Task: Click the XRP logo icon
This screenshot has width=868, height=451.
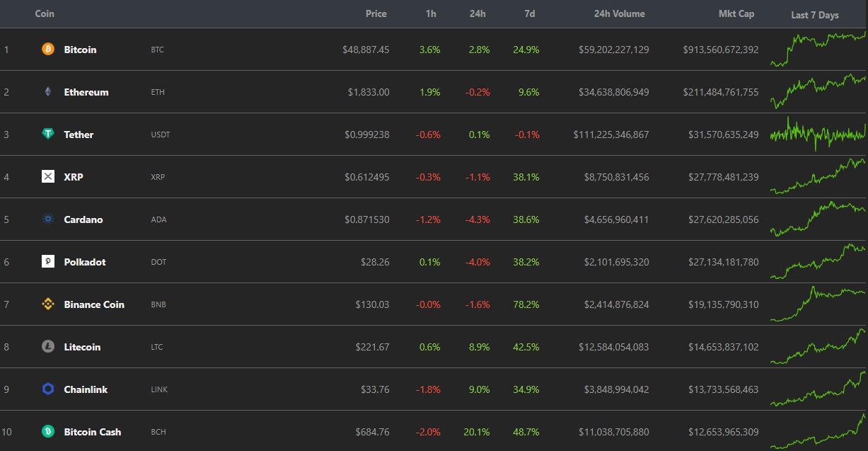Action: 48,177
